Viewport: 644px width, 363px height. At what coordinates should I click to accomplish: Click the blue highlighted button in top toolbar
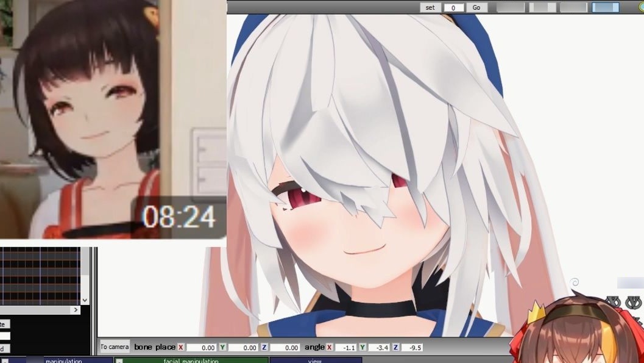click(x=606, y=7)
